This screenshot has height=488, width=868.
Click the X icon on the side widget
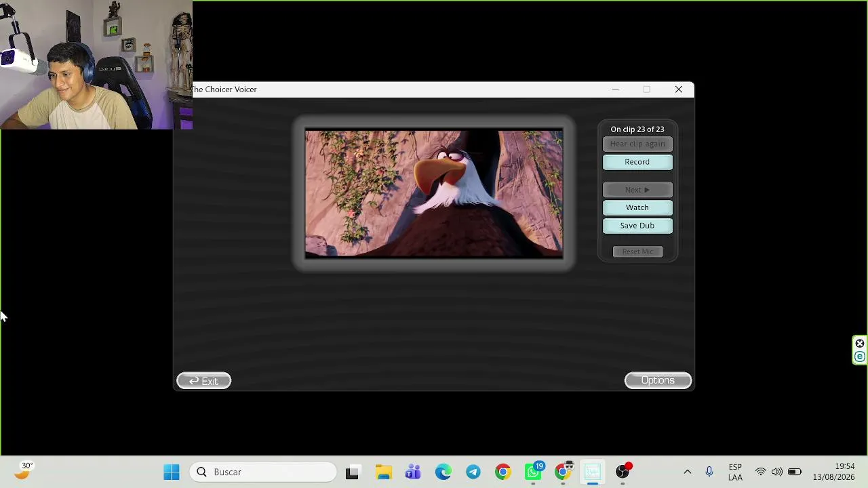pyautogui.click(x=860, y=344)
